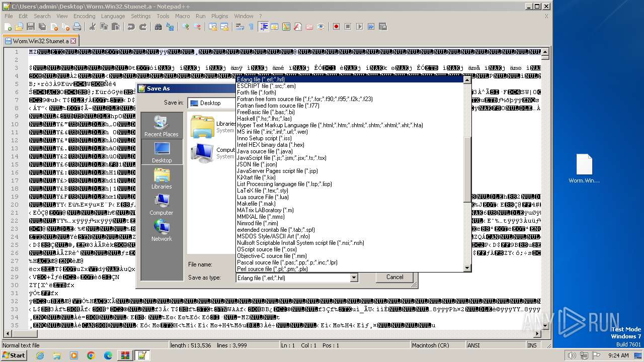
Task: Choose Java source file (*.java) type
Action: coord(350,151)
